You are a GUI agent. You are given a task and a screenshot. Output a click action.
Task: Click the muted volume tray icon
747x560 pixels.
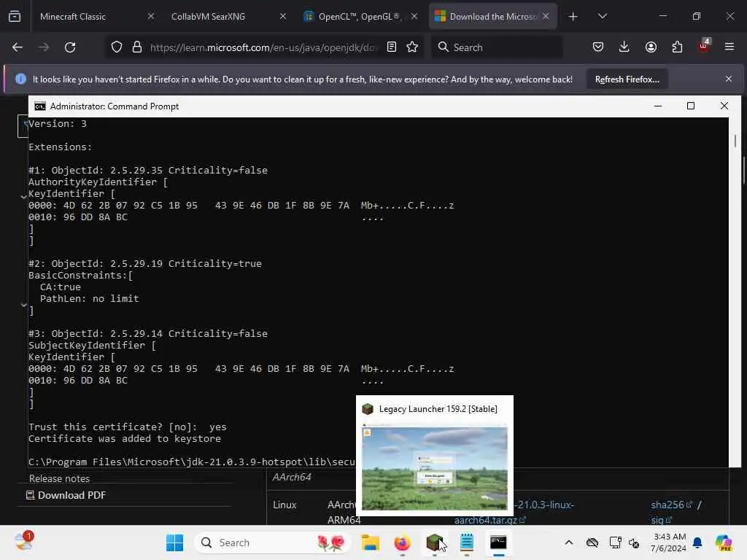pos(634,542)
